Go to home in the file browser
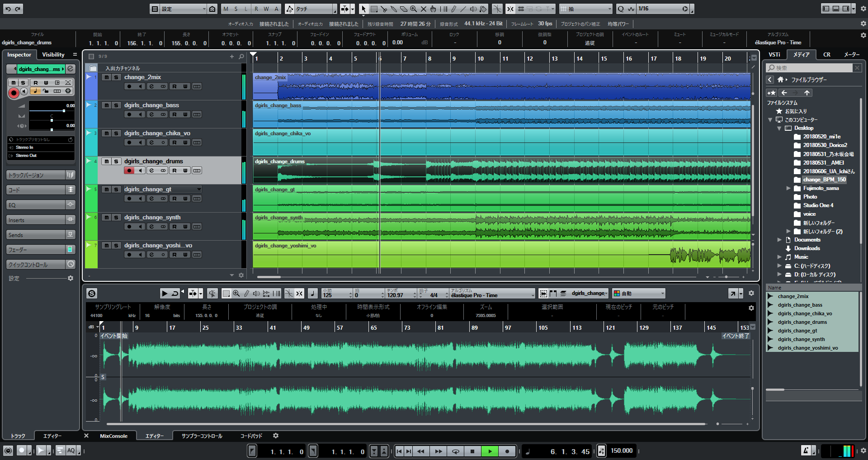 (x=780, y=80)
